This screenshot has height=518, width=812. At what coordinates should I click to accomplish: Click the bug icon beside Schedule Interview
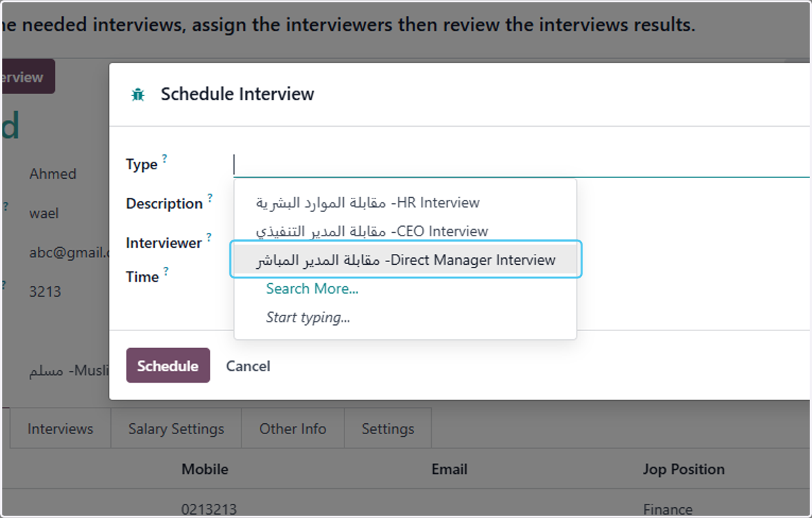point(138,95)
